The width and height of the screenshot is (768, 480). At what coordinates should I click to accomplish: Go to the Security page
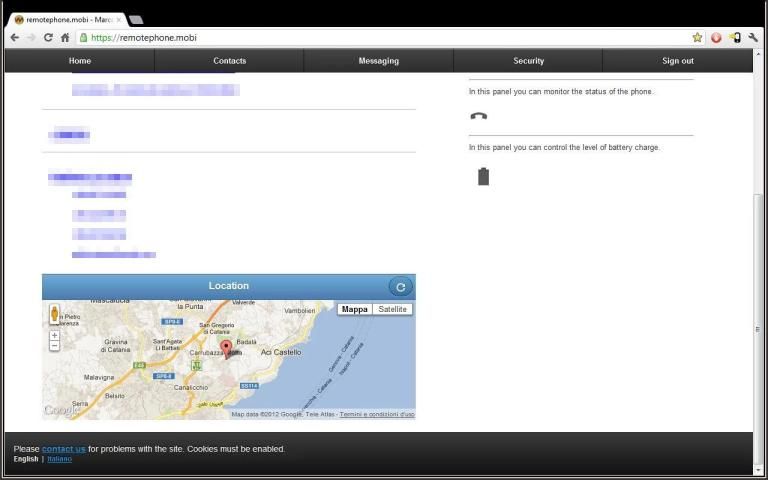pyautogui.click(x=528, y=61)
